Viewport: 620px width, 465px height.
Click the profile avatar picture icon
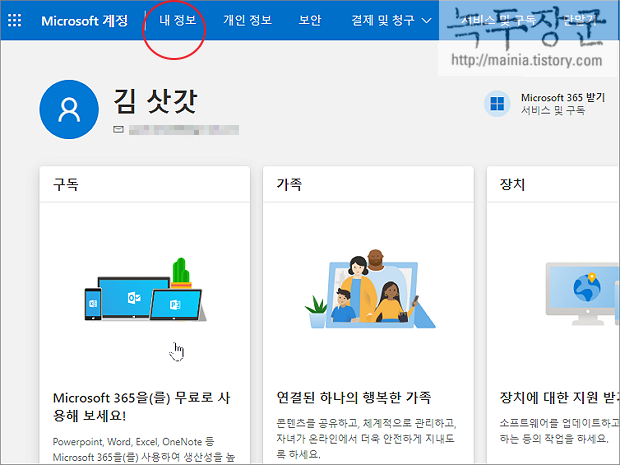[x=69, y=110]
